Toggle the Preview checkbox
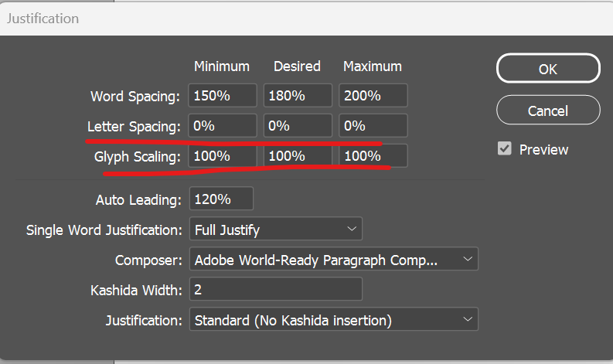 pyautogui.click(x=505, y=149)
